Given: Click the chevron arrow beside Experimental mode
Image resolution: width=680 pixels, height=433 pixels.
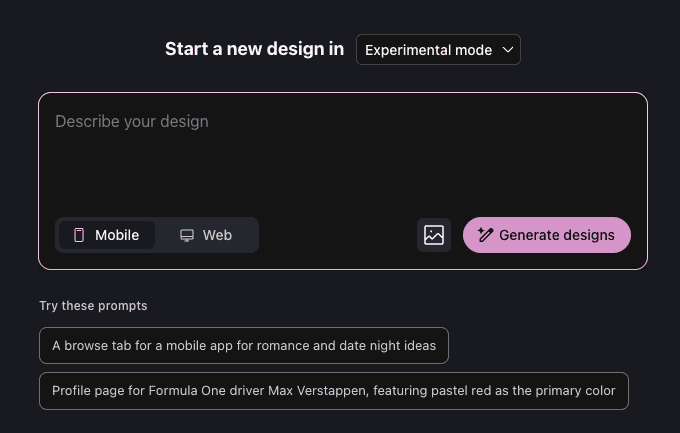Looking at the screenshot, I should [507, 50].
